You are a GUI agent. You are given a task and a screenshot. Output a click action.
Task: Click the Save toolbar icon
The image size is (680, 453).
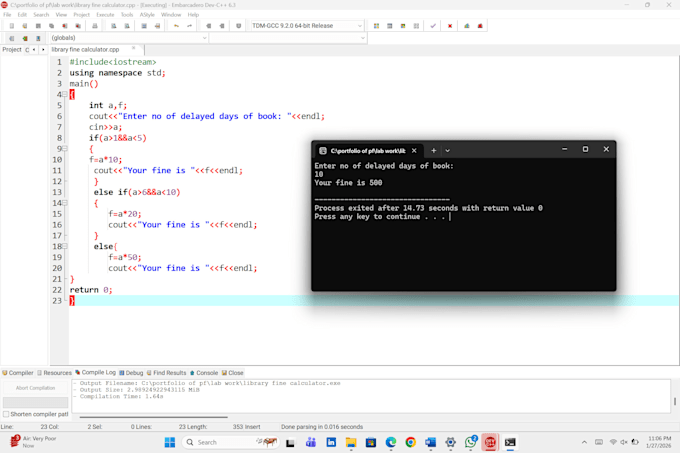click(38, 26)
